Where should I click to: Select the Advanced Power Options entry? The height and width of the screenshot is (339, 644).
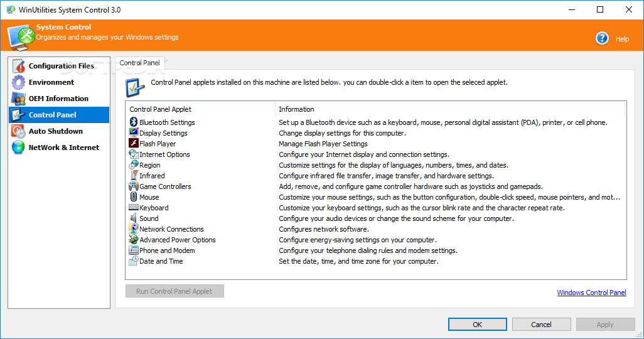tap(178, 240)
